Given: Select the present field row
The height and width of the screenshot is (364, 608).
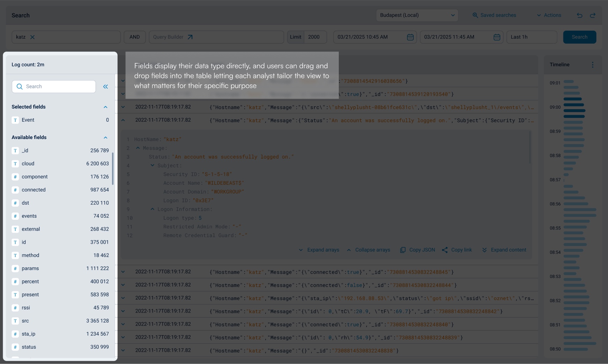Looking at the screenshot, I should 60,295.
